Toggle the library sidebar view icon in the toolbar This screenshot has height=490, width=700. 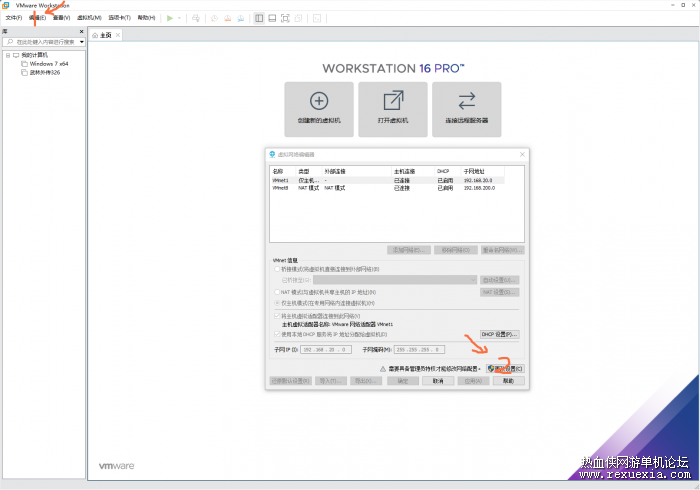point(259,18)
